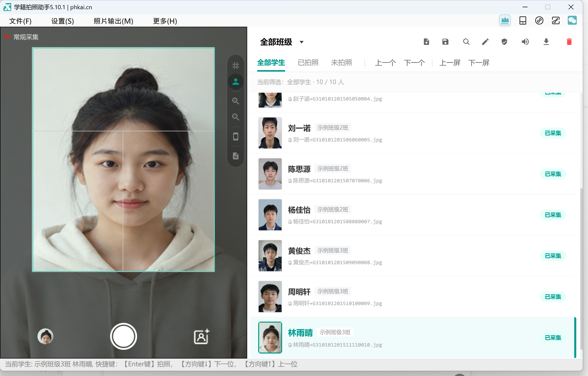588x376 pixels.
Task: Click 杨佳怡's photo thumbnail
Action: click(x=270, y=215)
